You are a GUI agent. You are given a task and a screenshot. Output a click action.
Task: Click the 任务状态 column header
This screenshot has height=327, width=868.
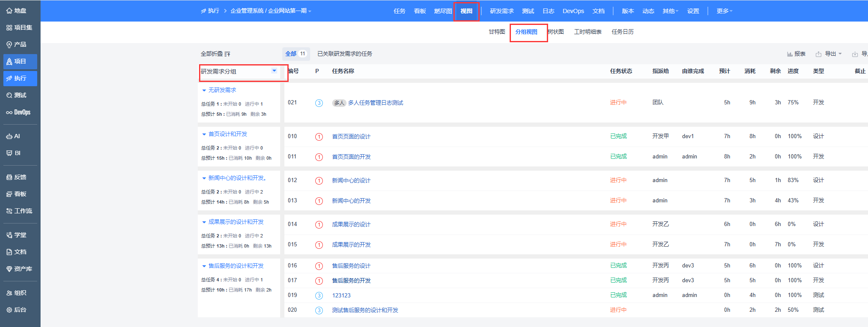[621, 71]
